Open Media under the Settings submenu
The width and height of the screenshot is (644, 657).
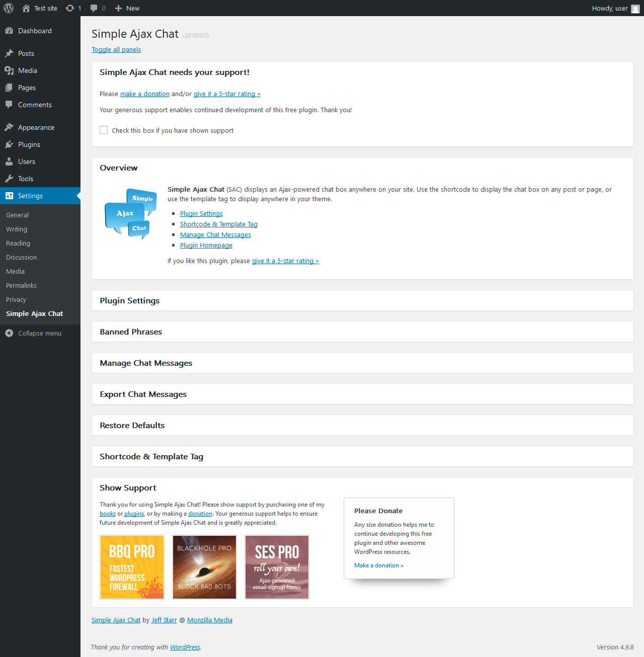[40, 271]
